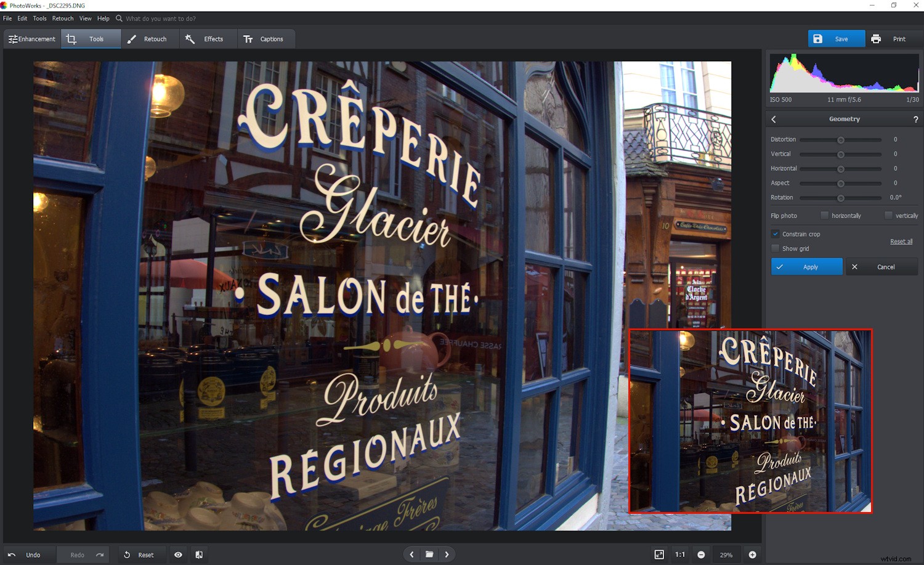This screenshot has width=924, height=565.
Task: Go to the next photo with the arrow icon
Action: [x=447, y=555]
